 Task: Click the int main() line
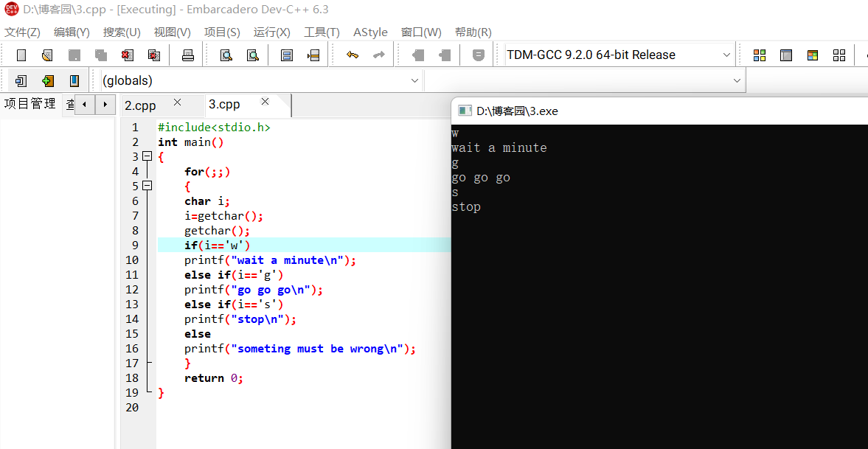point(190,142)
